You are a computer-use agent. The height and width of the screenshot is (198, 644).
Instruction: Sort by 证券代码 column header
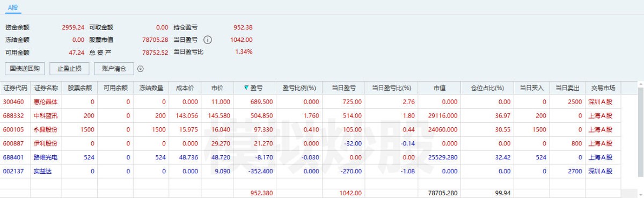coord(15,88)
